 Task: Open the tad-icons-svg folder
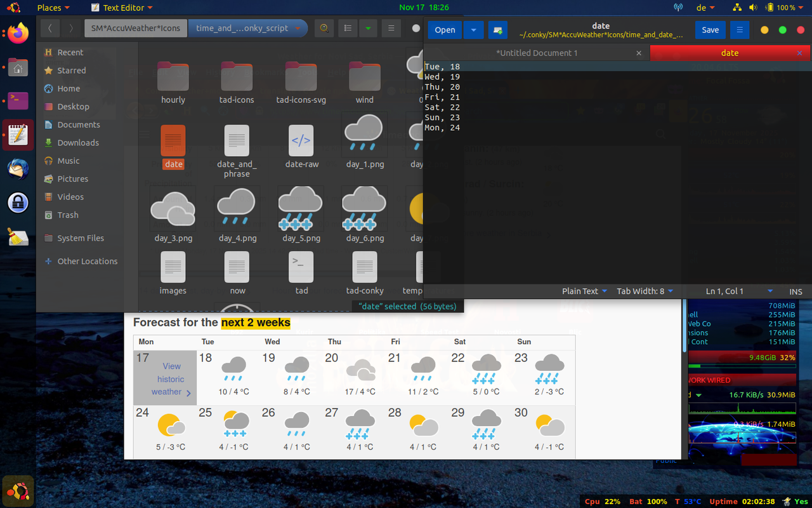pyautogui.click(x=301, y=83)
